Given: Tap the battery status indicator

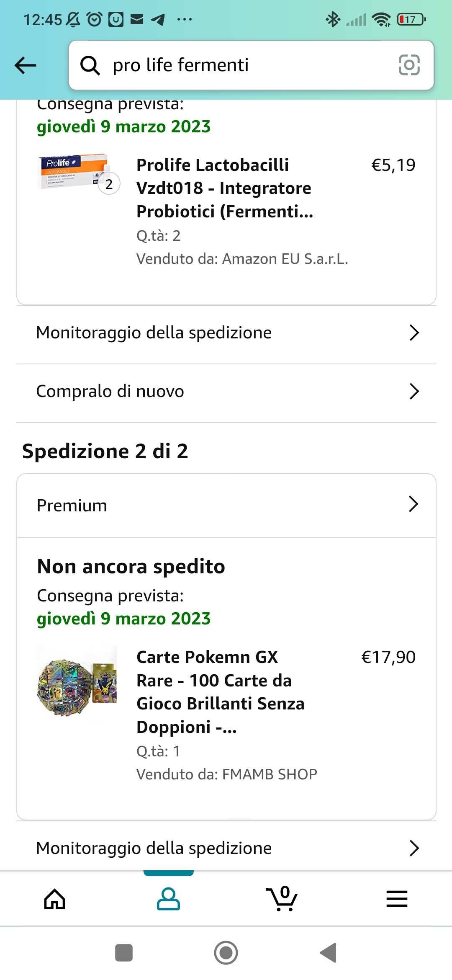Looking at the screenshot, I should 411,19.
